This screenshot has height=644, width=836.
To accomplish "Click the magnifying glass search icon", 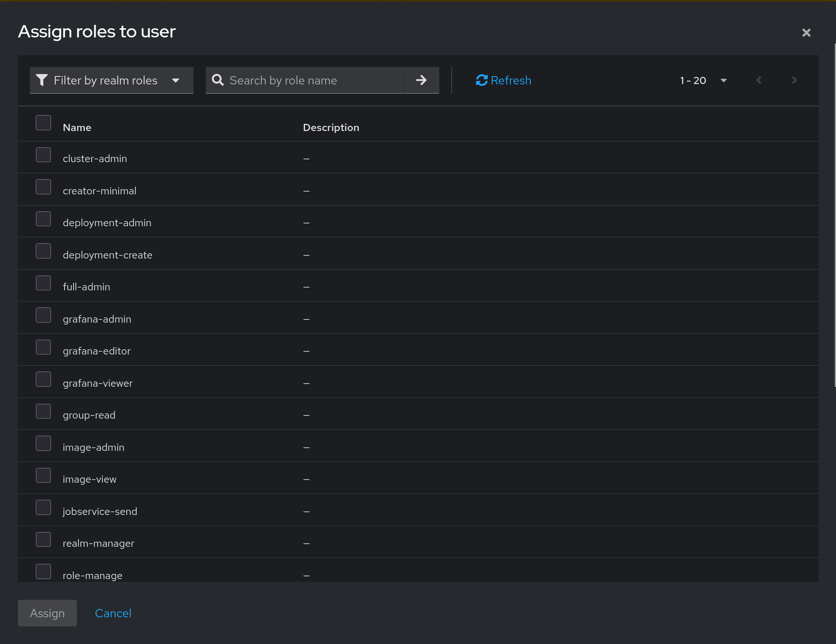I will [x=217, y=80].
